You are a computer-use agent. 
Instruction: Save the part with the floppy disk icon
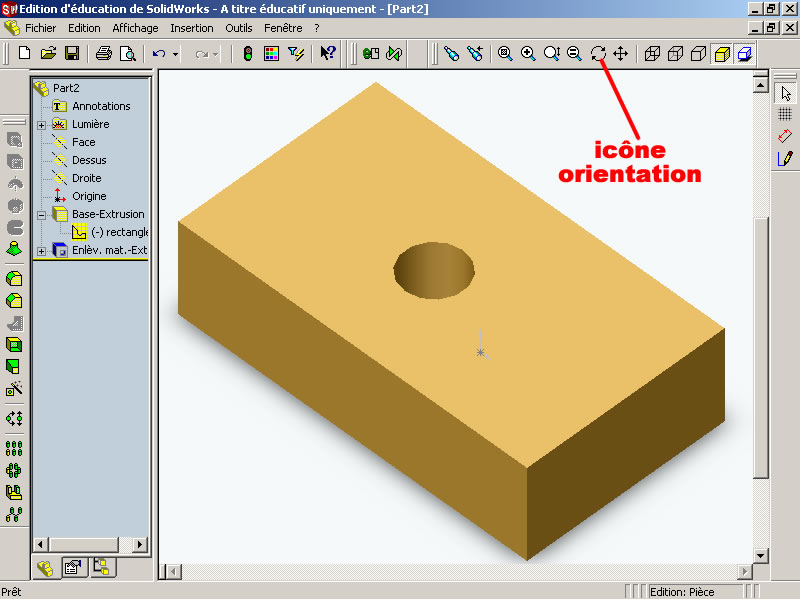[x=72, y=53]
